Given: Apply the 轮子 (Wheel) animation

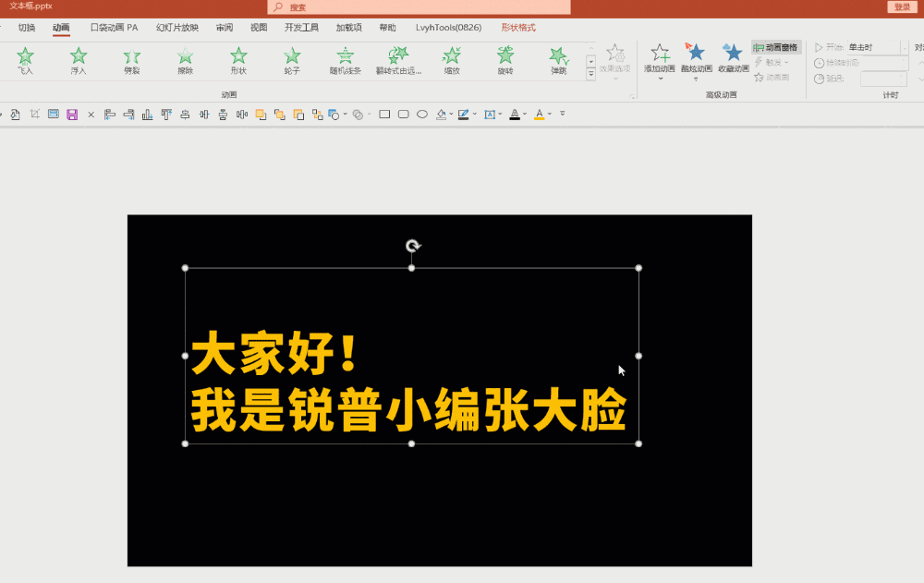Looking at the screenshot, I should [x=292, y=61].
